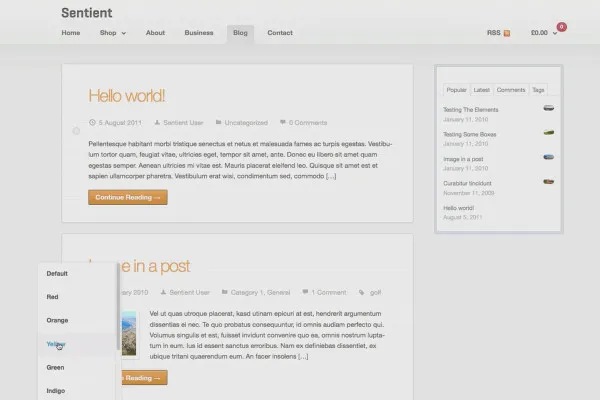
Task: Open the Curabitur tincidunt thumbnail
Action: coord(548,182)
